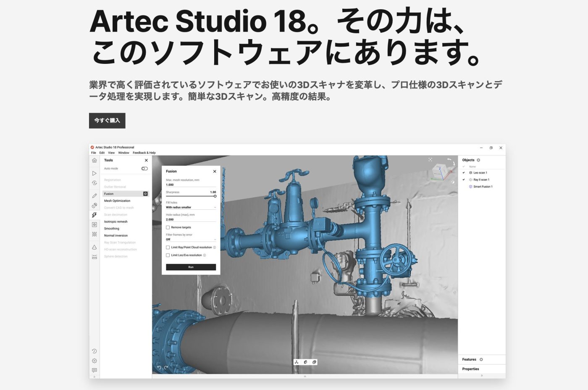The image size is (588, 390).
Task: Open the bandage Fix holes sidebar icon
Action: pyautogui.click(x=94, y=206)
